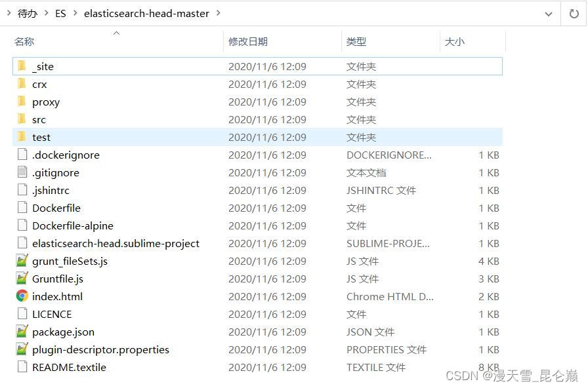Select the package.json file name
The width and height of the screenshot is (588, 388).
(x=64, y=332)
